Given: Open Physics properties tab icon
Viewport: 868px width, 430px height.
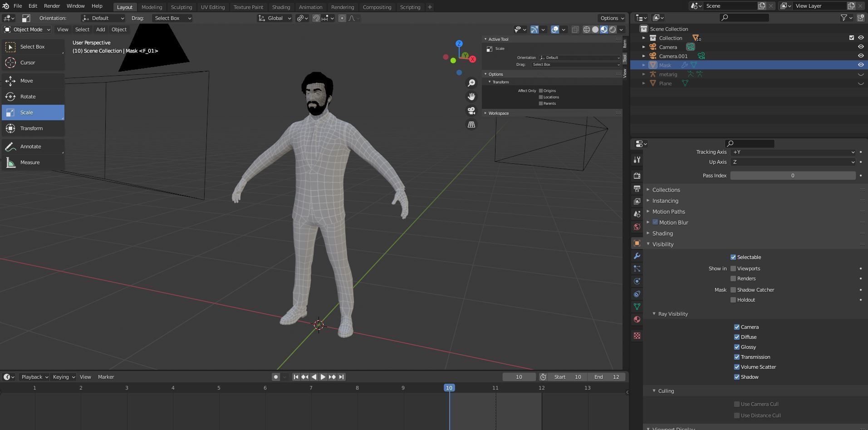Looking at the screenshot, I should click(x=637, y=281).
